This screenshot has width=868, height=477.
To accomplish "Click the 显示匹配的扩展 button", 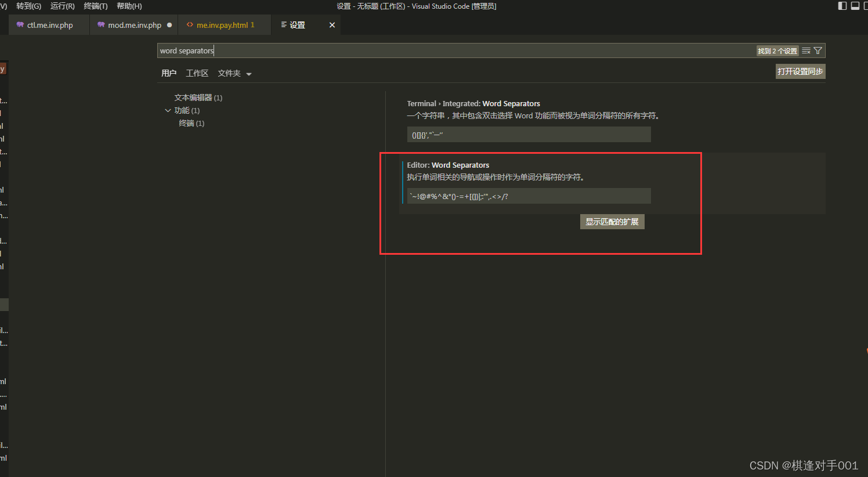I will point(612,222).
